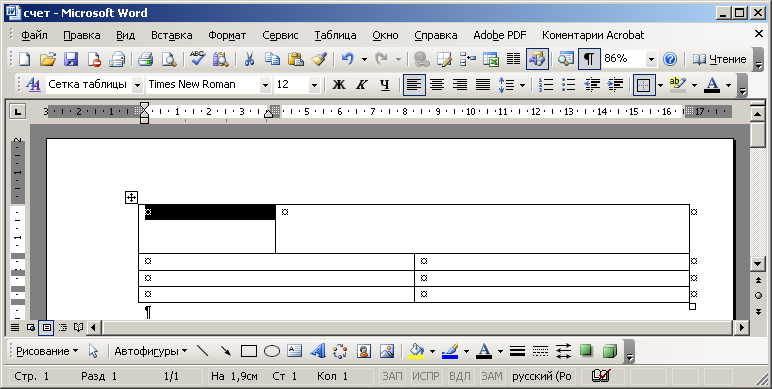The image size is (772, 389).
Task: Open the Сервис menu
Action: 280,35
